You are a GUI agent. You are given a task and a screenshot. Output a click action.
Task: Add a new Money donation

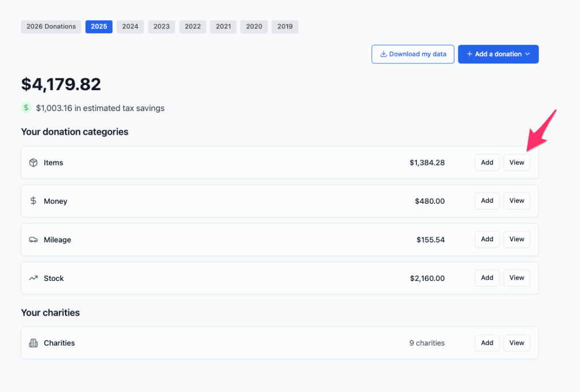coord(487,201)
